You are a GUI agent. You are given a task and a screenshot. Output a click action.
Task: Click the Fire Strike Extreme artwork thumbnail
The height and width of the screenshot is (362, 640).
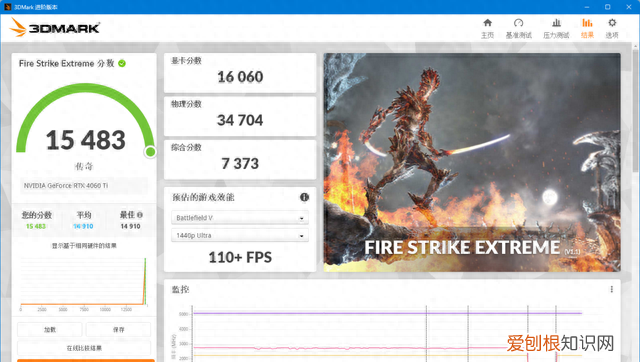tap(472, 162)
